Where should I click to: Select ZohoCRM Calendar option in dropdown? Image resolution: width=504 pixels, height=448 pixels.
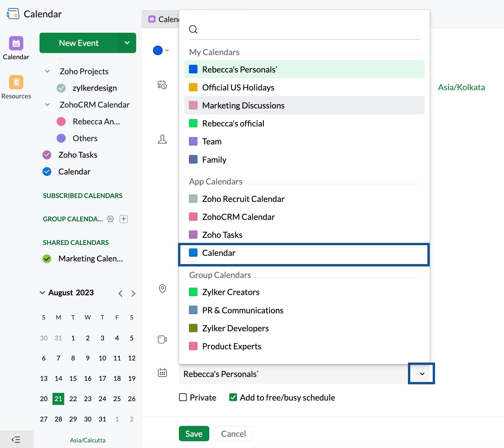tap(304, 217)
